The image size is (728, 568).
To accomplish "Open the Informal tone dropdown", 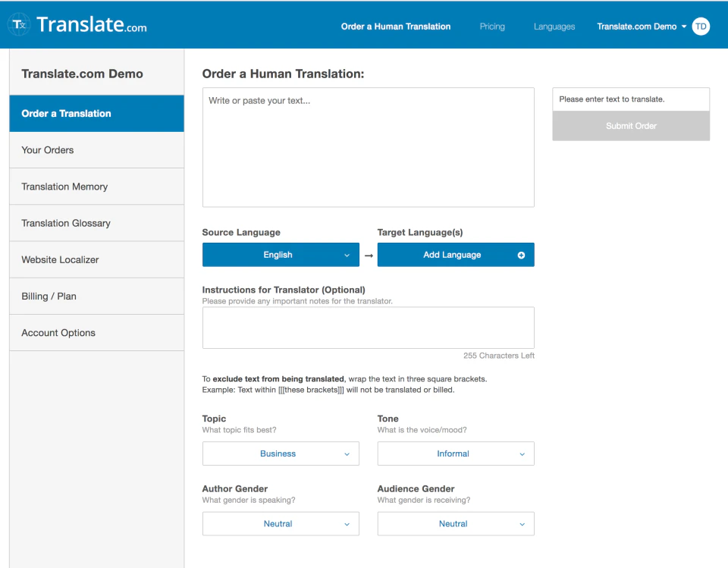I will (455, 453).
